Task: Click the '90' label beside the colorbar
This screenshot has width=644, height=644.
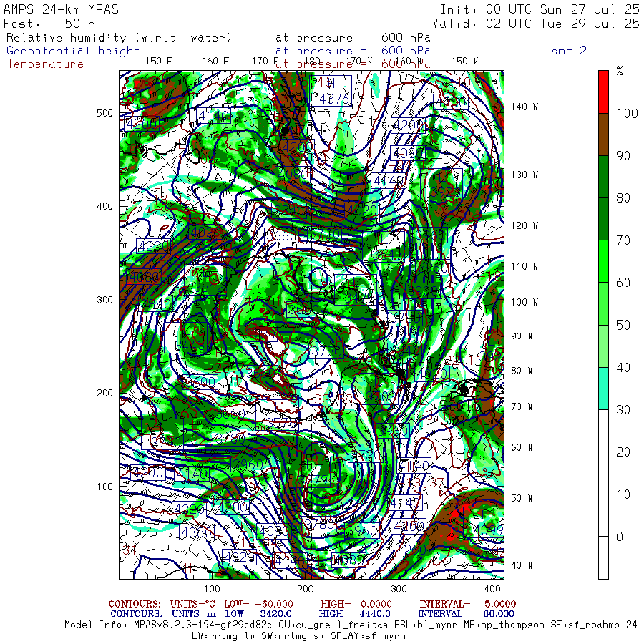Action: pos(623,156)
